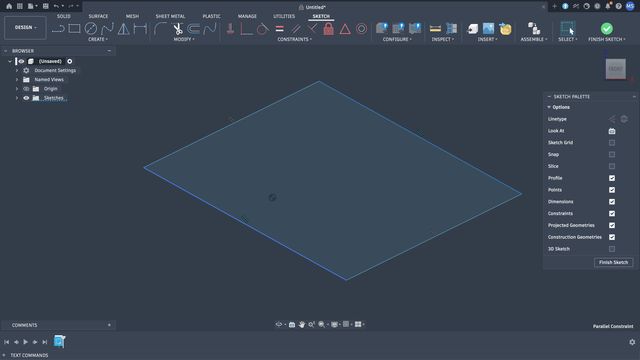Toggle visibility of Origin folder

(26, 89)
